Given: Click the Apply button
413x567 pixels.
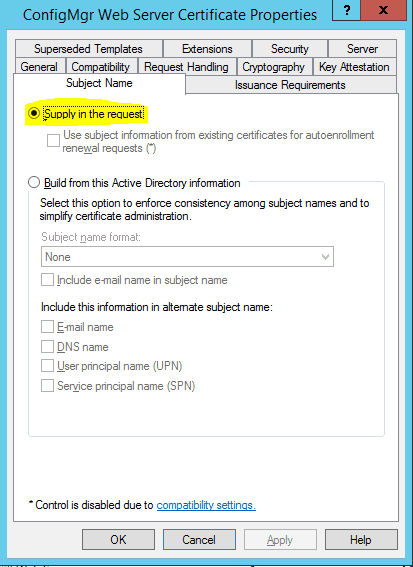Looking at the screenshot, I should (x=280, y=540).
